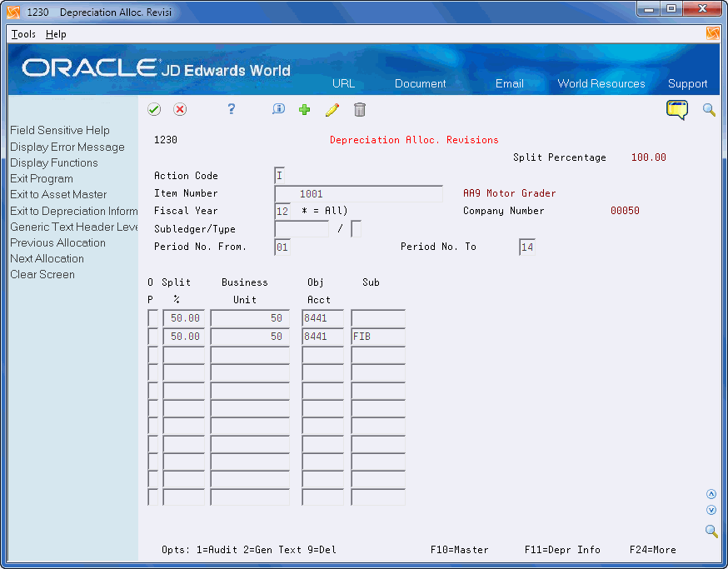Screen dimensions: 728x569
Task: Click the Period No. To field
Action: pos(527,247)
